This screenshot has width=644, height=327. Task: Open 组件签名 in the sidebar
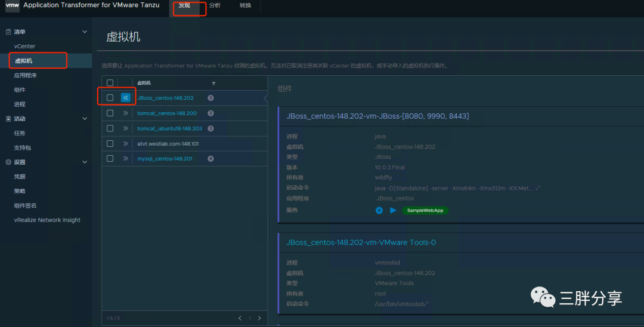coord(26,206)
